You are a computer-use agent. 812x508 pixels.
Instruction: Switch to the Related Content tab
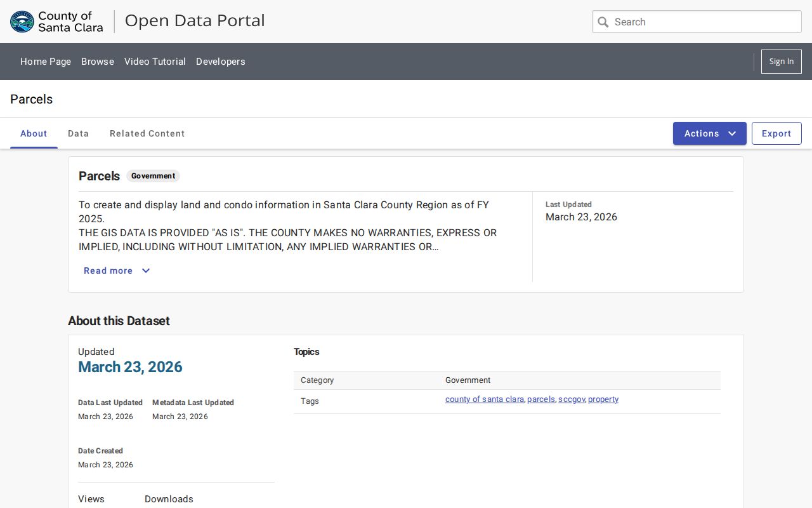click(147, 133)
